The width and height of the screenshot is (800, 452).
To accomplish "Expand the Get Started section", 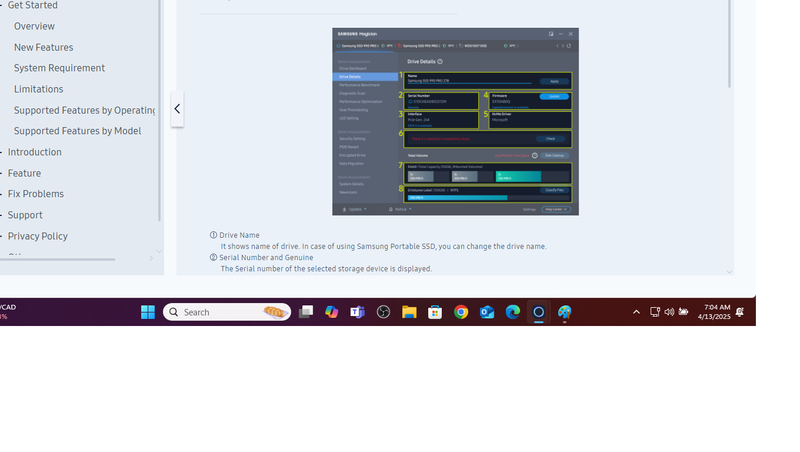I will coord(33,5).
